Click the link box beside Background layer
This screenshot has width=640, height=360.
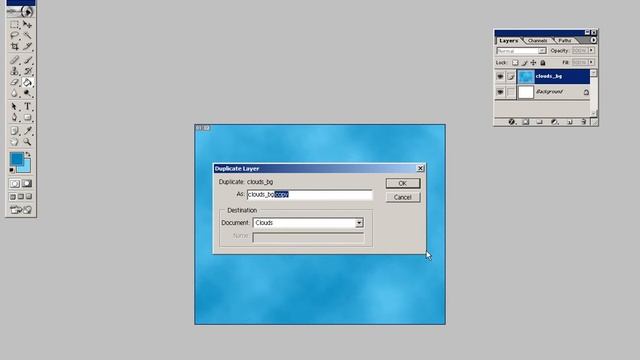pos(511,92)
